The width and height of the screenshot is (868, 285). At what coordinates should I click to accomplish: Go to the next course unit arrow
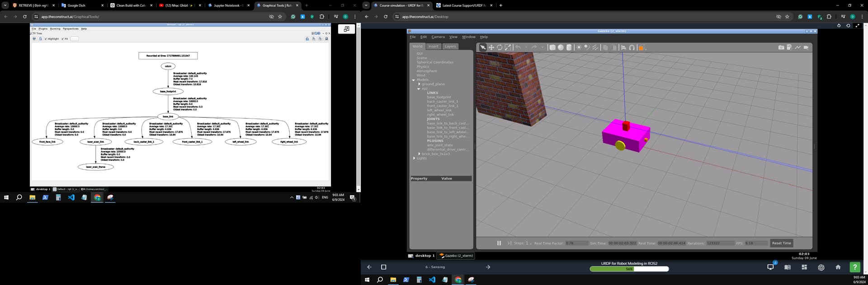tap(488, 267)
